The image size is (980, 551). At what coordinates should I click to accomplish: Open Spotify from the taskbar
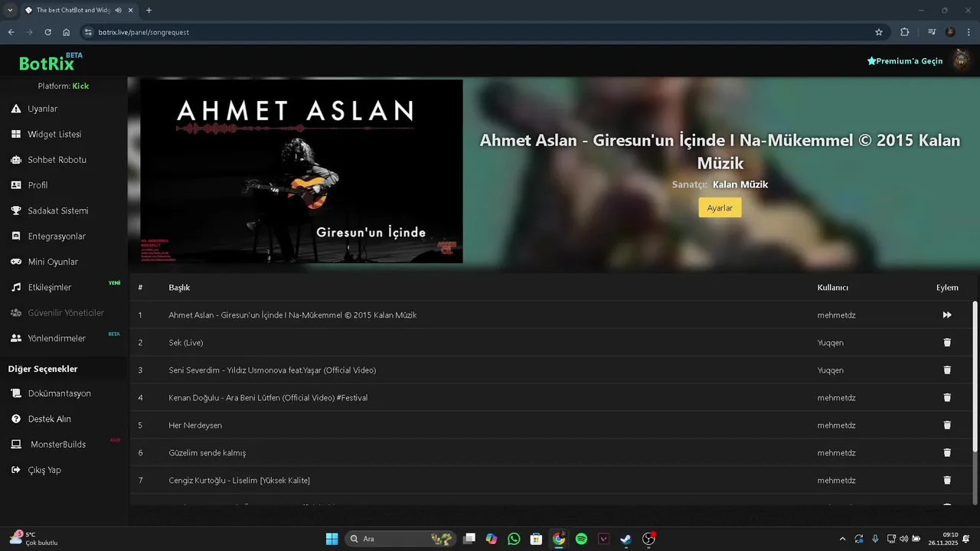[581, 539]
